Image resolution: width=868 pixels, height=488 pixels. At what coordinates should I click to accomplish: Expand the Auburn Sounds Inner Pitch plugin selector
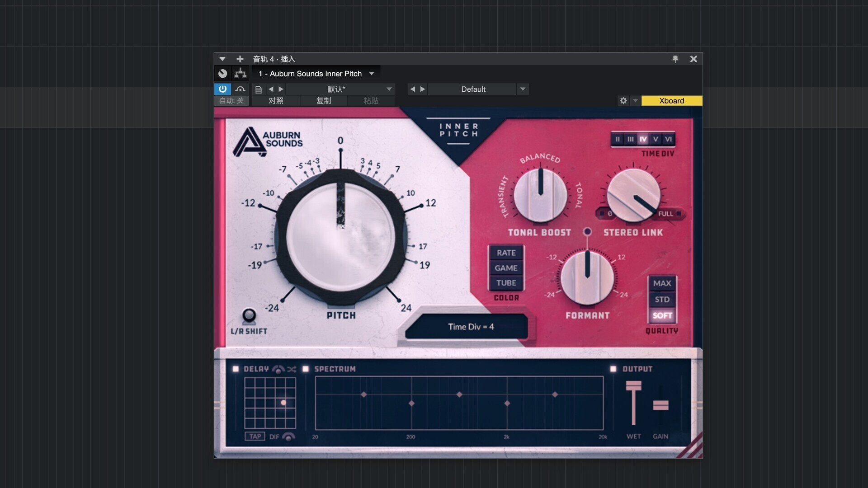372,73
